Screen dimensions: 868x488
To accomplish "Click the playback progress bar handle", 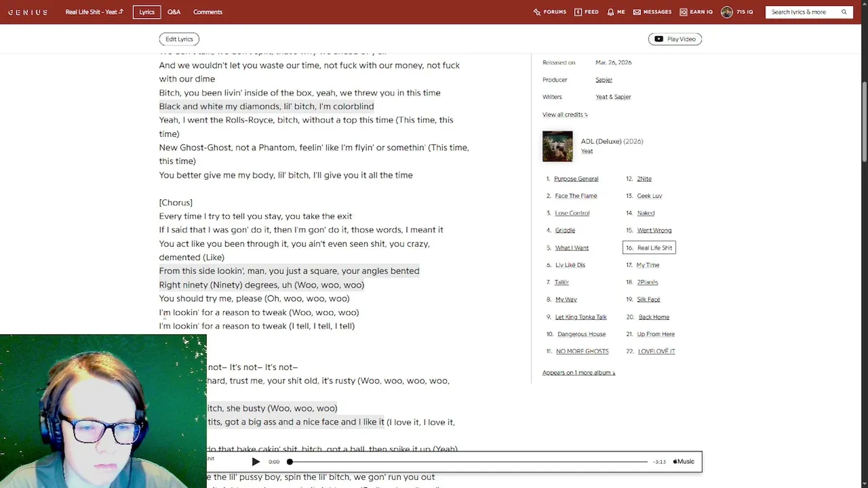I will [x=290, y=462].
